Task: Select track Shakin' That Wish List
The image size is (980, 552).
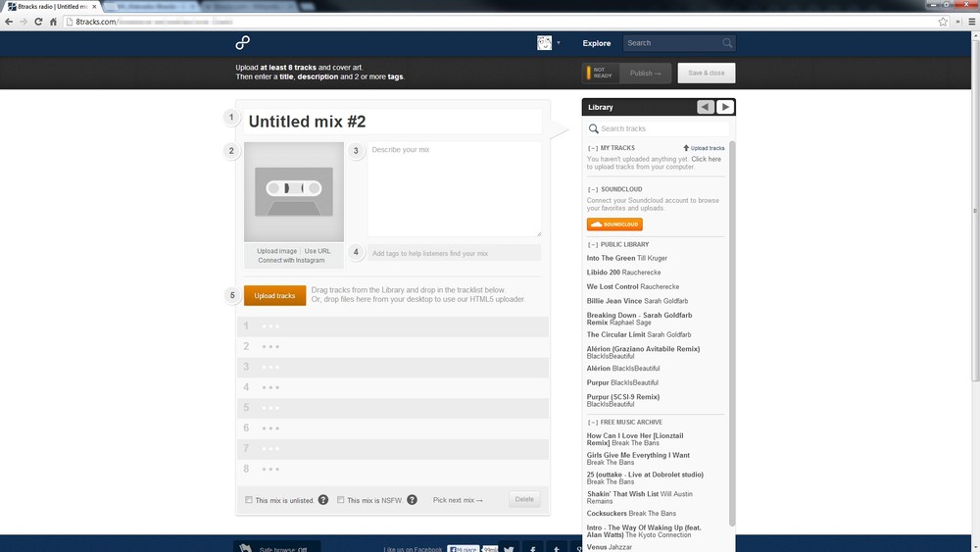Action: (639, 498)
